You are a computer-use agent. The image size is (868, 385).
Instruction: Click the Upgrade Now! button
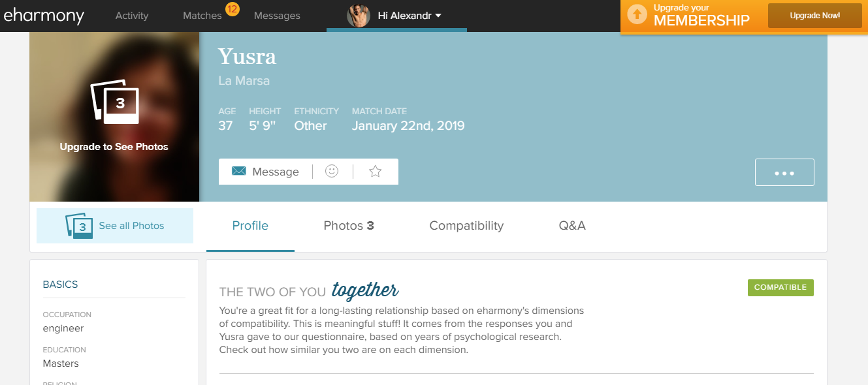click(x=815, y=16)
